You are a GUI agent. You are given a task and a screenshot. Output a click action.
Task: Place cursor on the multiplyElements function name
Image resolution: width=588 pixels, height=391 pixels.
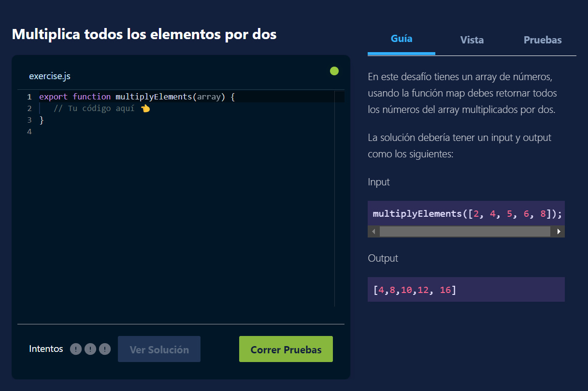point(154,97)
